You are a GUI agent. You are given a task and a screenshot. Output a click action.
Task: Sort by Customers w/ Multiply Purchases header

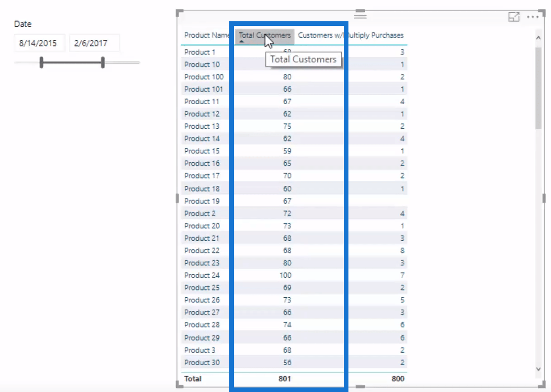click(x=351, y=35)
